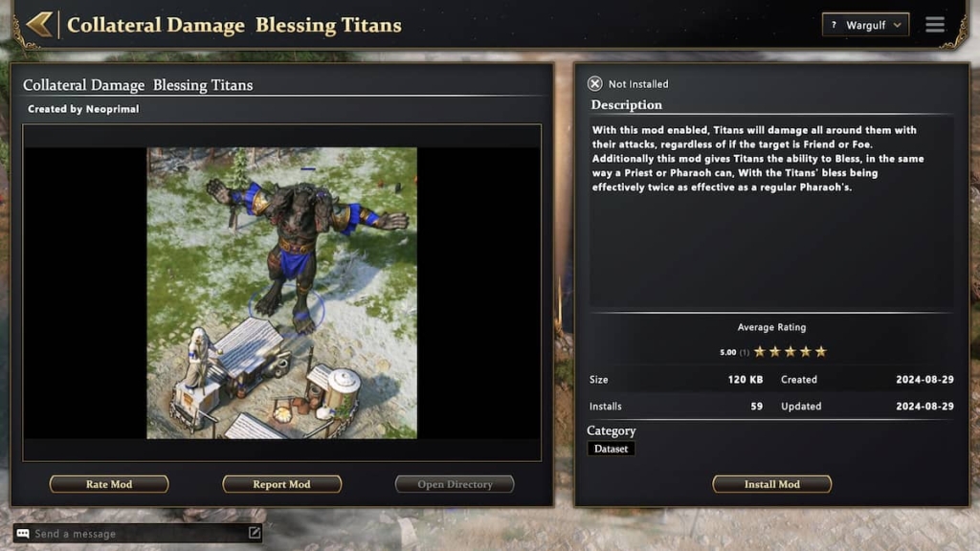Click the dropdown chevron next to Wargulf

pyautogui.click(x=898, y=25)
